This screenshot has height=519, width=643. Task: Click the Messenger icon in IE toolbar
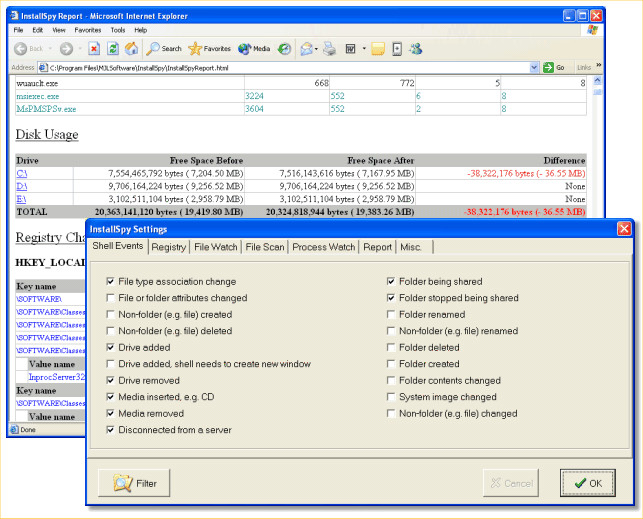pyautogui.click(x=416, y=49)
